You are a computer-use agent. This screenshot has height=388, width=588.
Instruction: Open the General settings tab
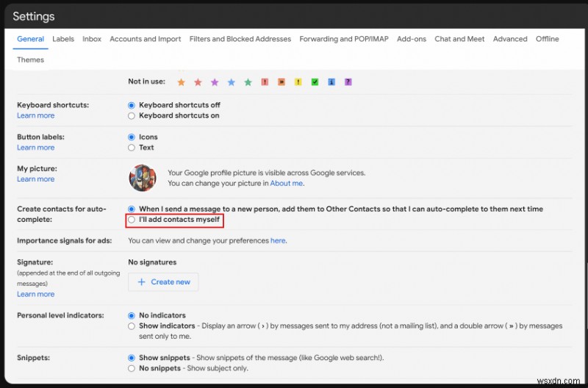pyautogui.click(x=30, y=39)
